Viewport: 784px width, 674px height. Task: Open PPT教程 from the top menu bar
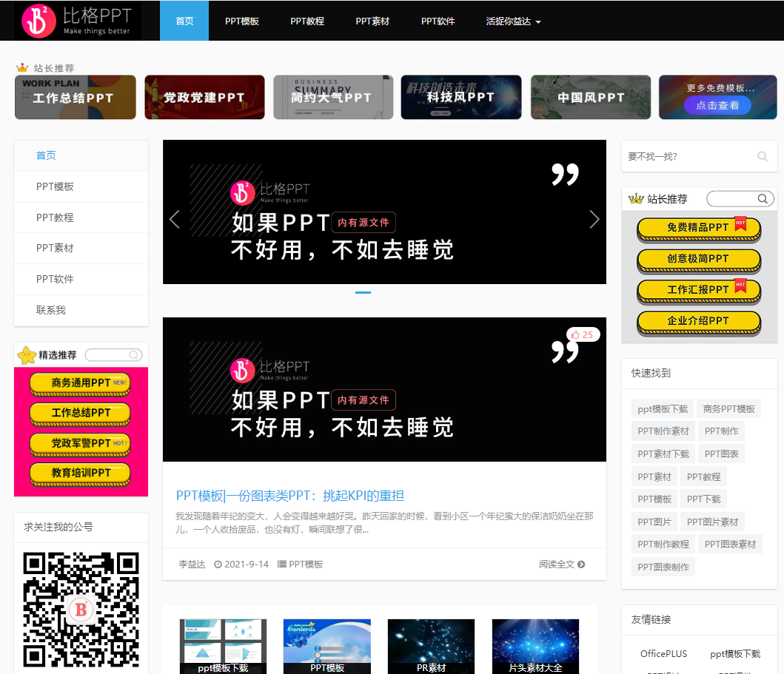[x=306, y=21]
